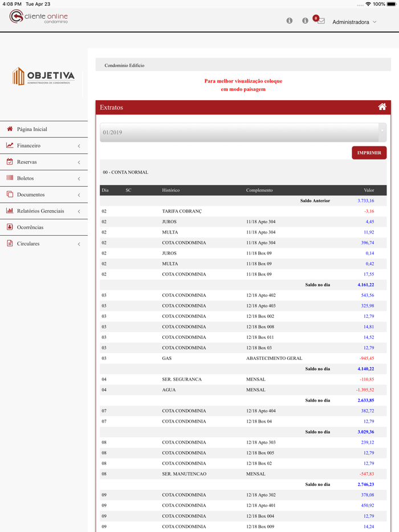Open the Administradora user dropdown
This screenshot has width=399, height=532.
[x=354, y=22]
